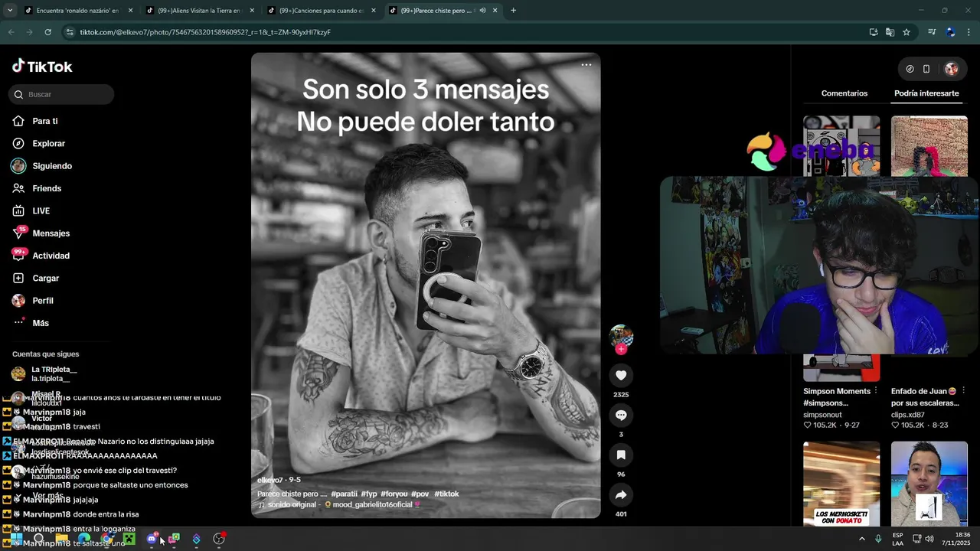The width and height of the screenshot is (980, 551).
Task: Open the Para ti feed
Action: (x=44, y=121)
